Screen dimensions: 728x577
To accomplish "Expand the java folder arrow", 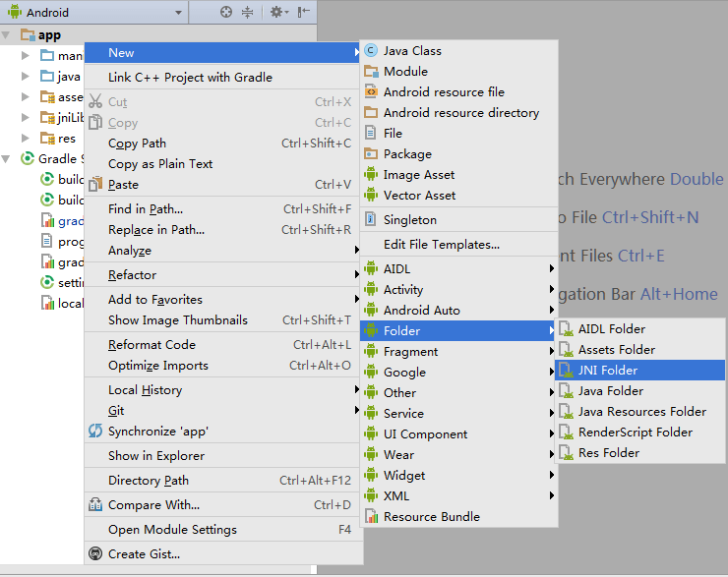I will tap(26, 76).
